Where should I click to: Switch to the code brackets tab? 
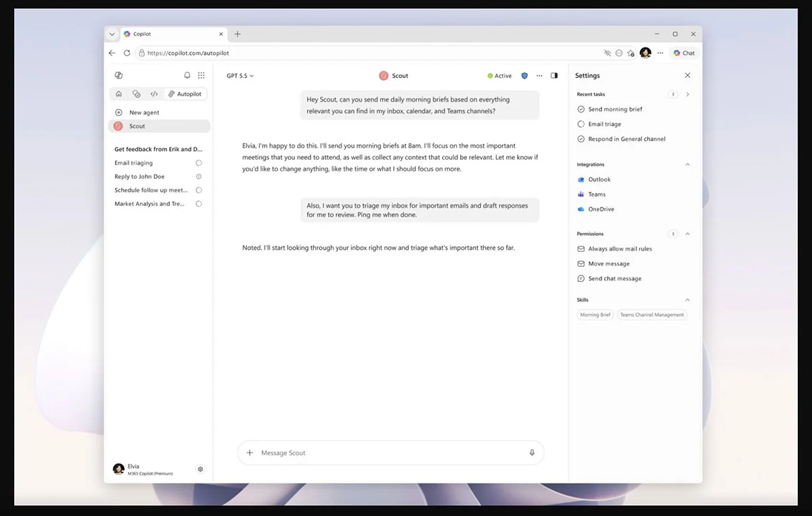click(154, 94)
